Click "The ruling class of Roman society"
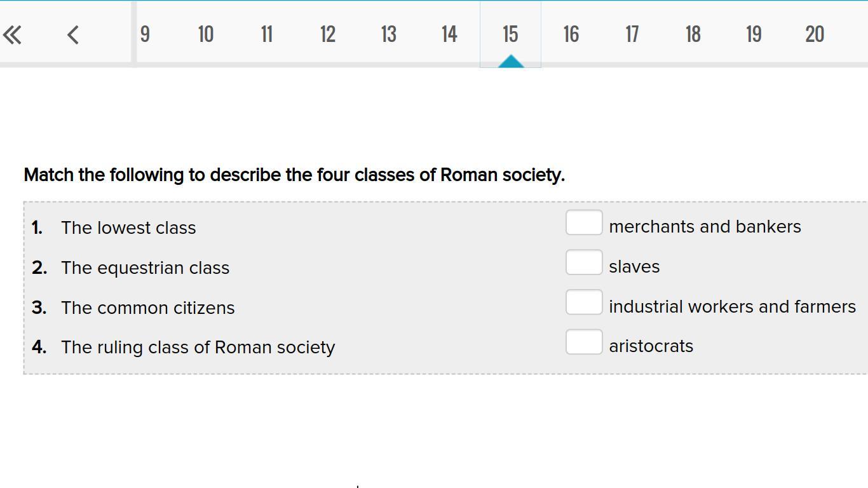 coord(198,348)
